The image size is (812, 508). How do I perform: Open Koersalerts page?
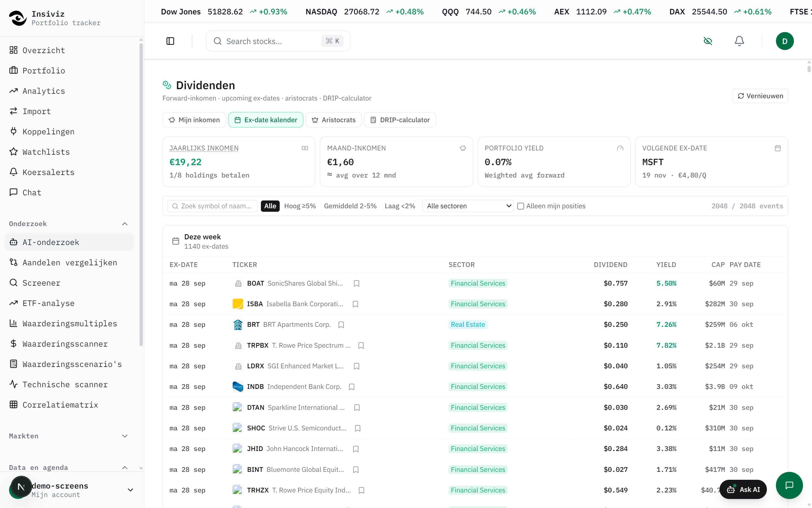pyautogui.click(x=69, y=172)
